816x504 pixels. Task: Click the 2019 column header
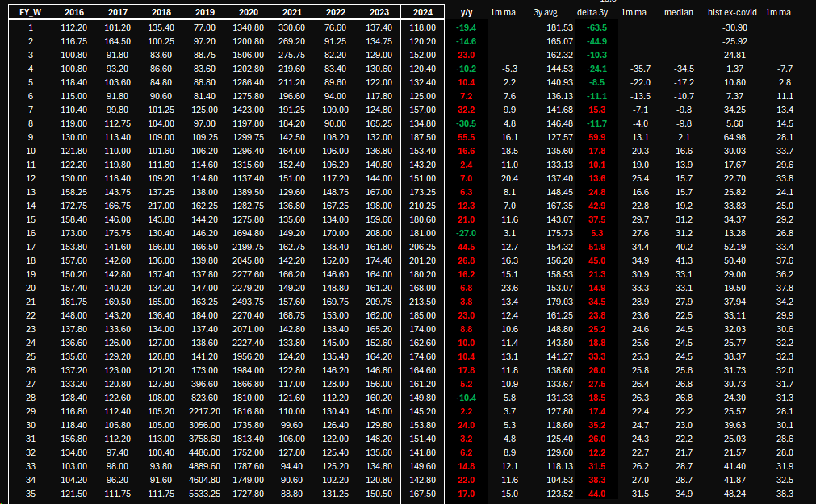click(x=204, y=12)
